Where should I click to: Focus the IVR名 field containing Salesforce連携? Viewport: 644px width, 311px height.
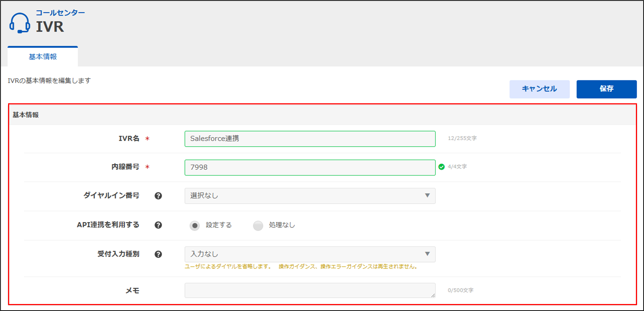tap(310, 139)
